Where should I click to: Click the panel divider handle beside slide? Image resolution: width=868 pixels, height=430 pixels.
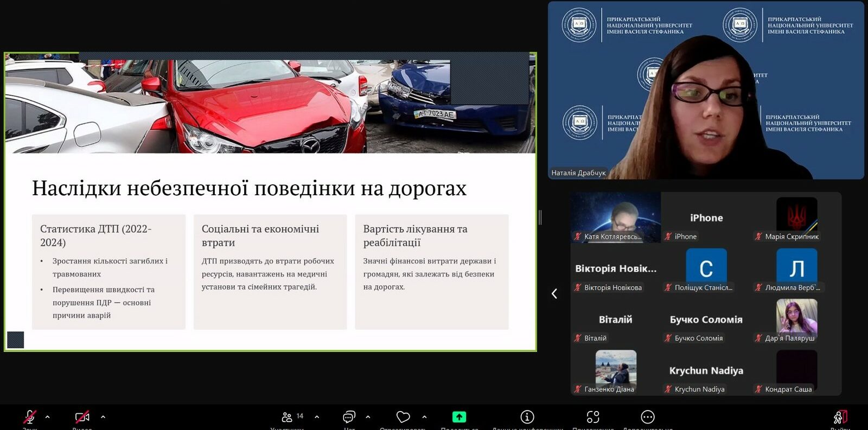(540, 217)
